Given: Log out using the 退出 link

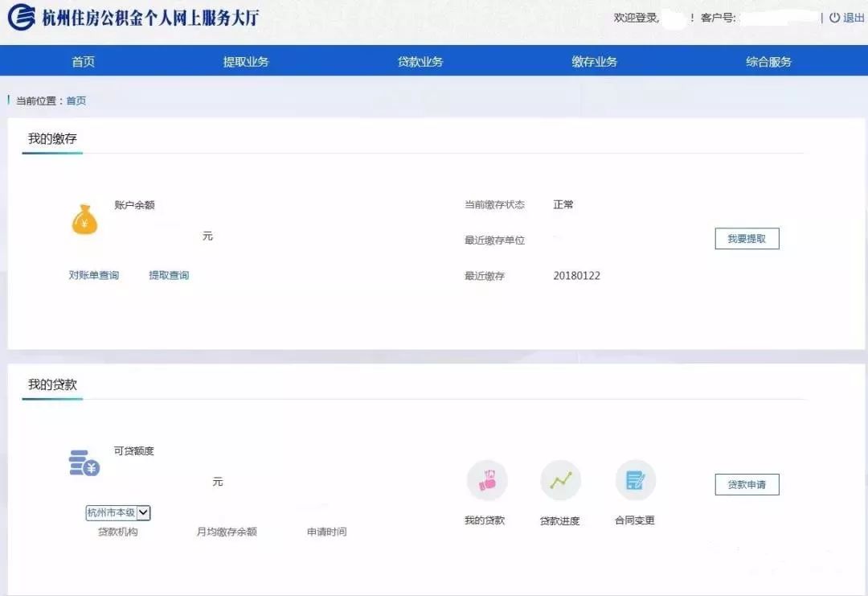Looking at the screenshot, I should pyautogui.click(x=854, y=18).
